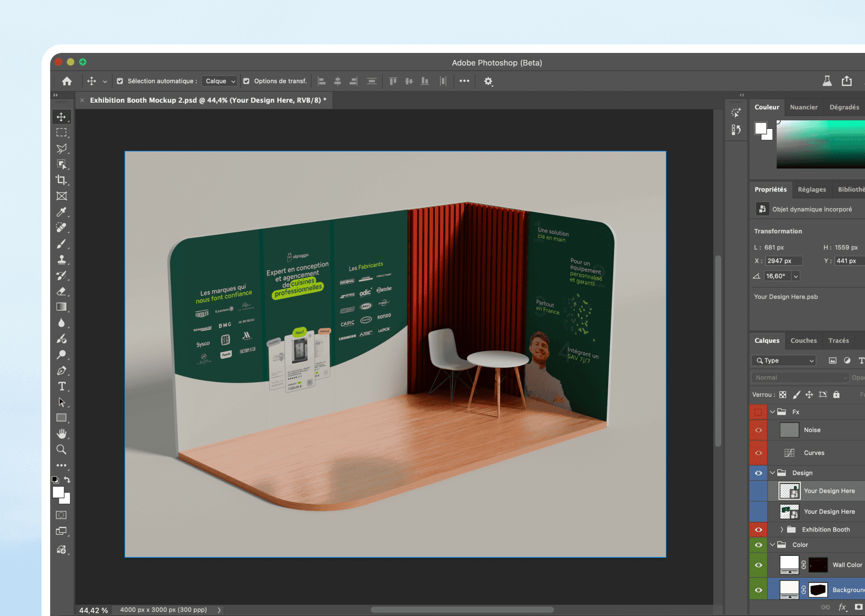
Task: Hide the Noise layer
Action: [758, 430]
